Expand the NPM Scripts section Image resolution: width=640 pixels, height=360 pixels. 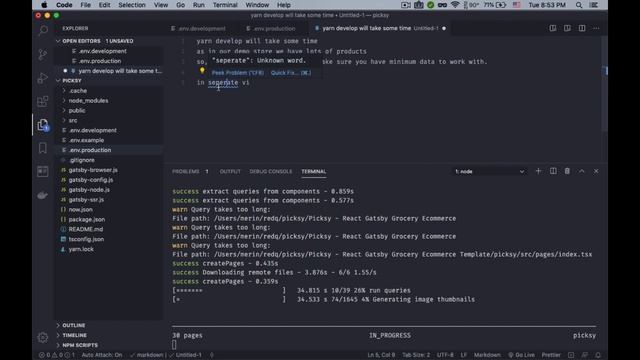point(80,345)
